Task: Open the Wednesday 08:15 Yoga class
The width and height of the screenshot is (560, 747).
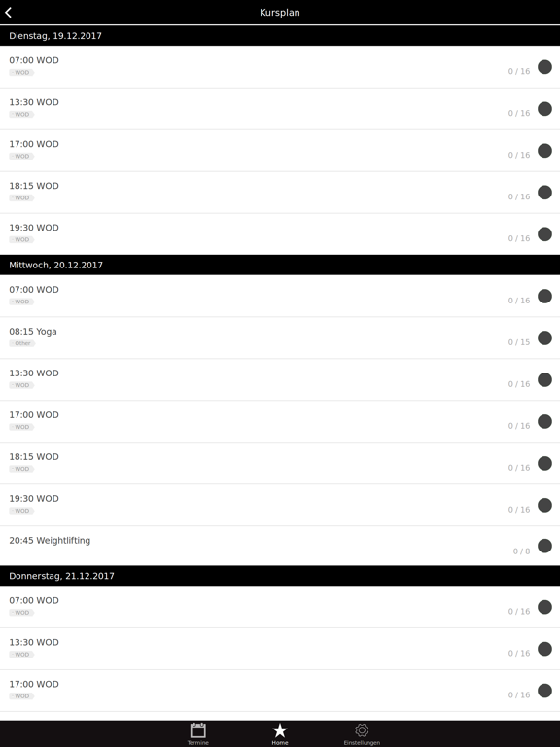Action: tap(280, 338)
